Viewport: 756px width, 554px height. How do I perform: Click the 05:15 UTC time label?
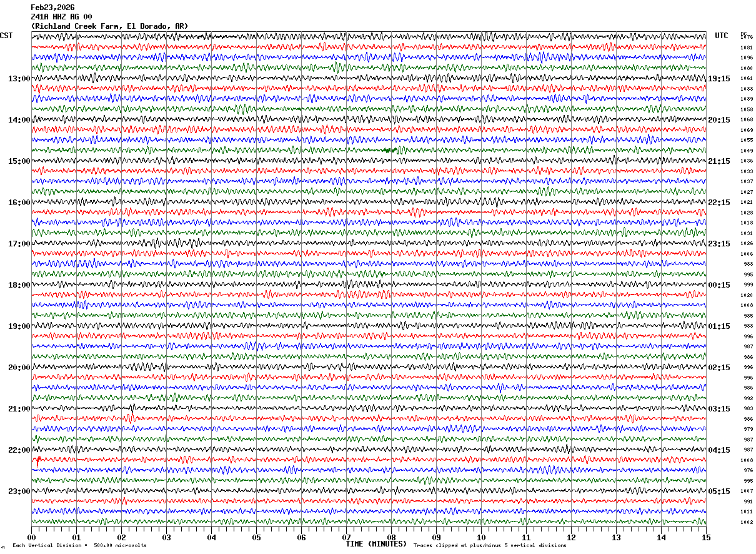pyautogui.click(x=719, y=491)
